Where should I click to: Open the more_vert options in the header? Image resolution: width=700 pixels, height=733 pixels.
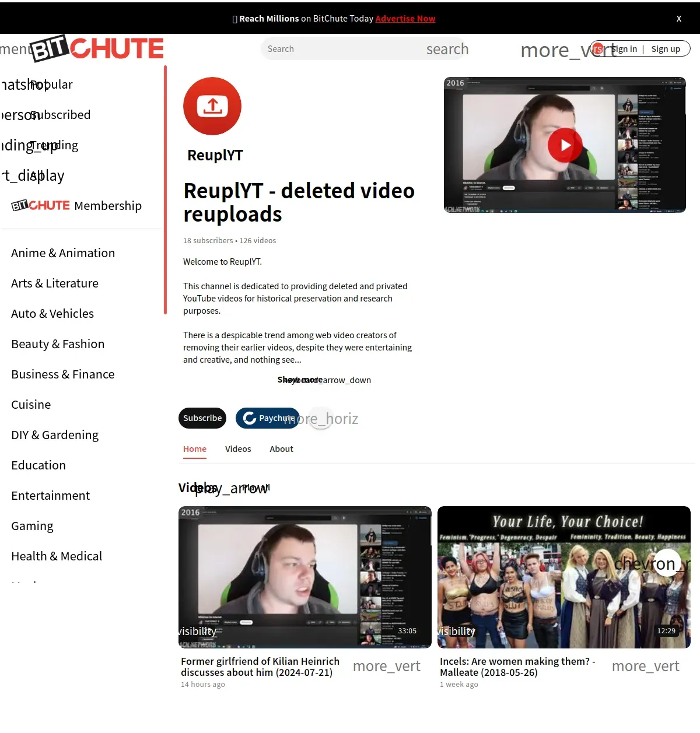pos(569,50)
